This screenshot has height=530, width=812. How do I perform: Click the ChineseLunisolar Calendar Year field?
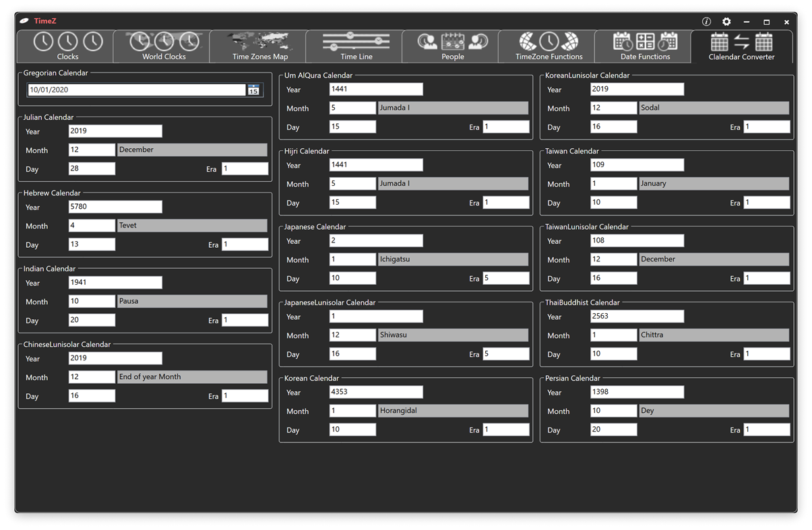point(115,358)
